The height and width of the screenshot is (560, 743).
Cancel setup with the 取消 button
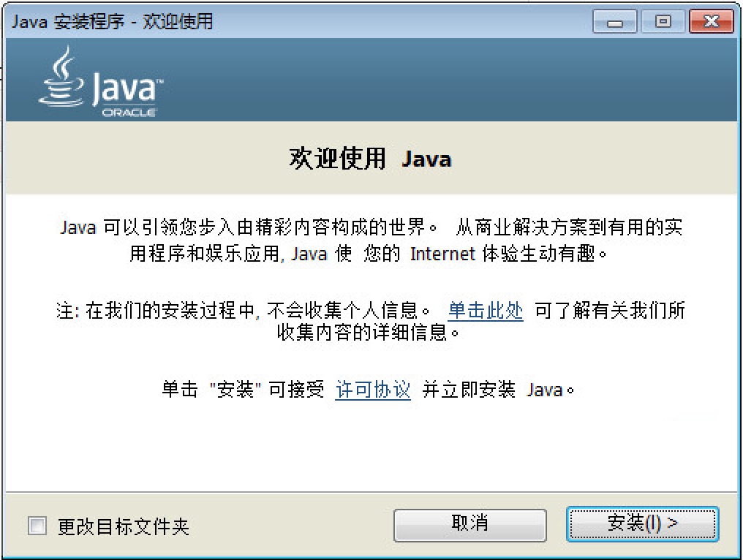coord(469,525)
